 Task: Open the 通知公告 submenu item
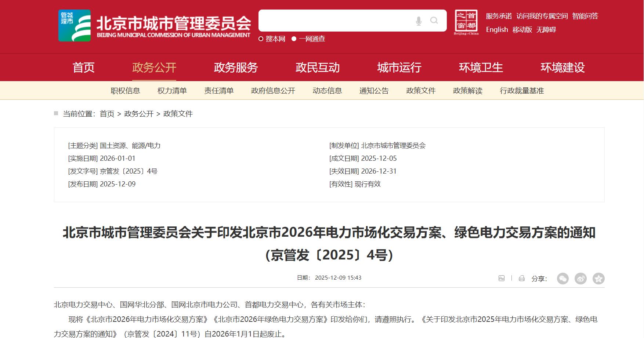[x=374, y=91]
